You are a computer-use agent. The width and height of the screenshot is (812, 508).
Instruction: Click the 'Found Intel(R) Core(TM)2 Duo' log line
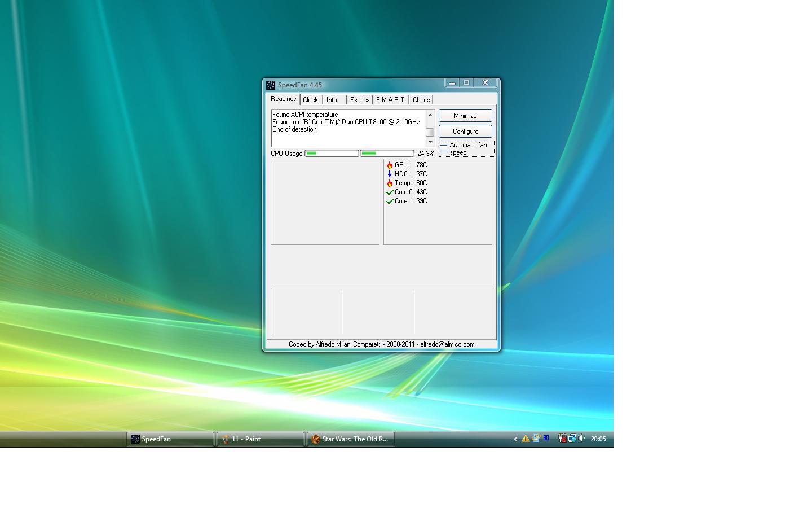pos(346,122)
